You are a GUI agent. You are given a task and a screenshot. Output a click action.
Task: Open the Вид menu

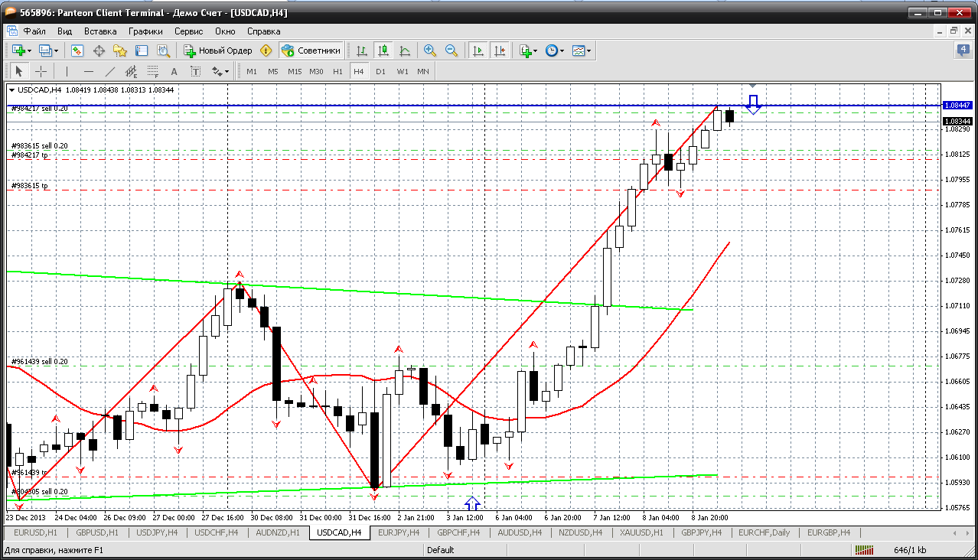(x=65, y=31)
